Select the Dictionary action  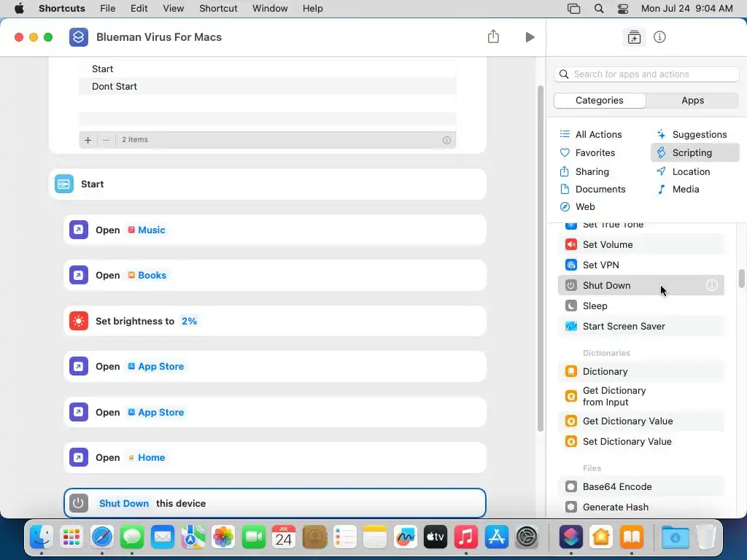point(640,371)
